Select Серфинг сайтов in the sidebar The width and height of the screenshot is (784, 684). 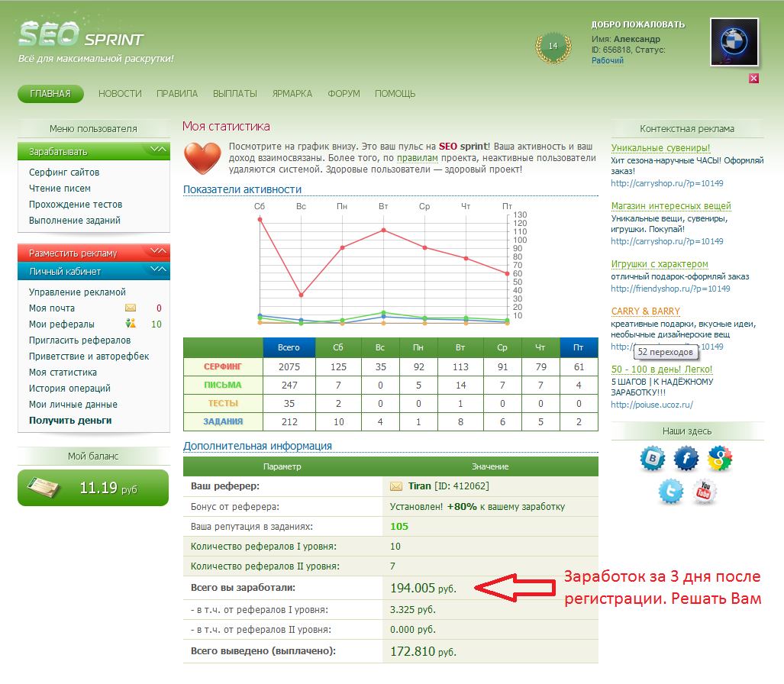[x=64, y=172]
